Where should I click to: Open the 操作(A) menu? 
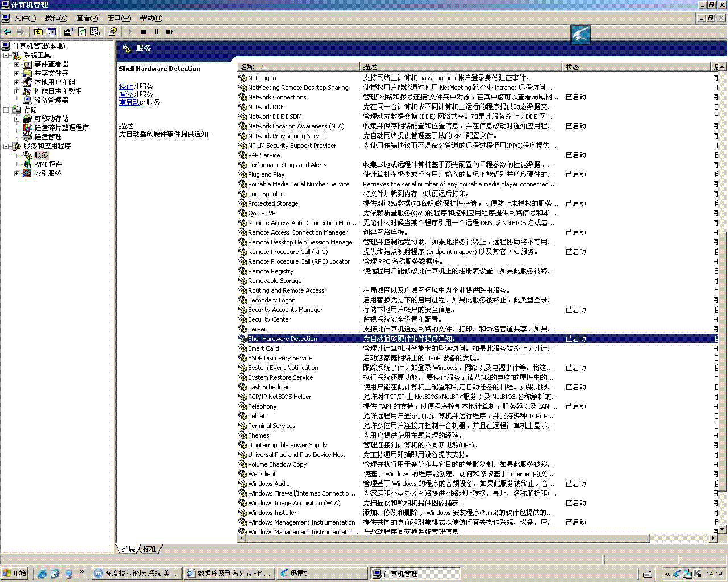point(56,18)
